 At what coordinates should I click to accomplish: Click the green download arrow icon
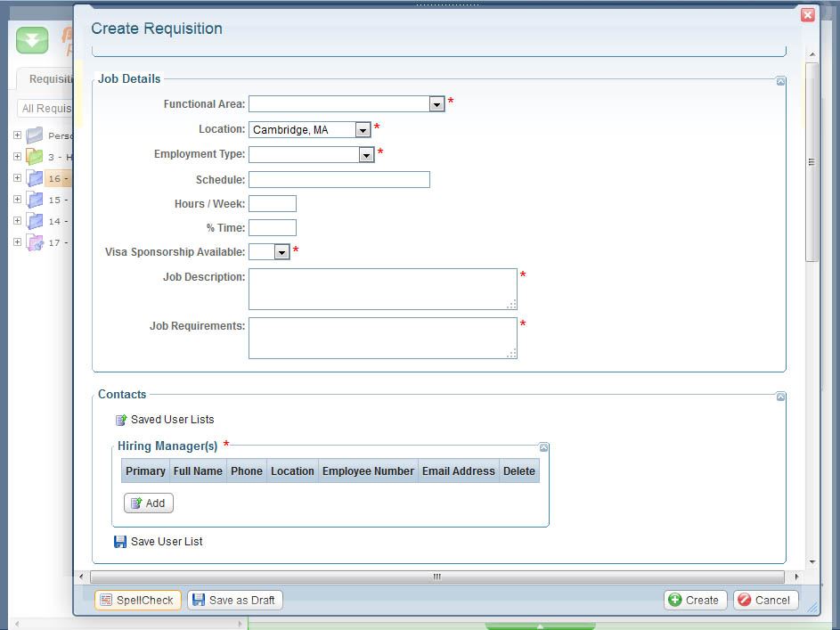pos(32,40)
